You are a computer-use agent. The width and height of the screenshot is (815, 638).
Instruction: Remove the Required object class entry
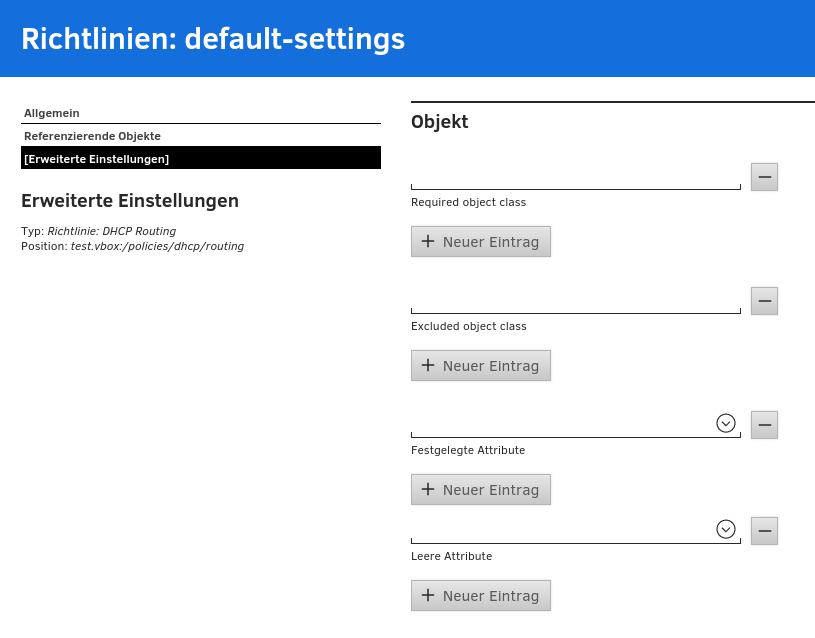(x=764, y=177)
